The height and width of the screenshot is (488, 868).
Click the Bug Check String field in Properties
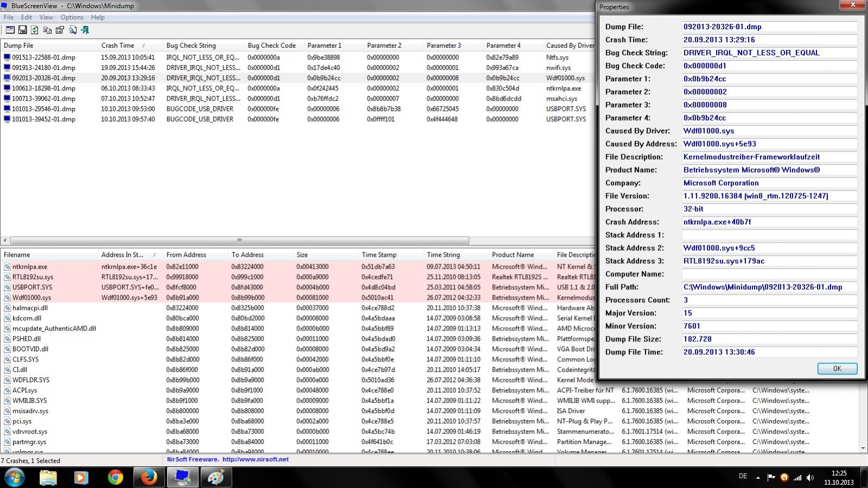pyautogui.click(x=770, y=53)
